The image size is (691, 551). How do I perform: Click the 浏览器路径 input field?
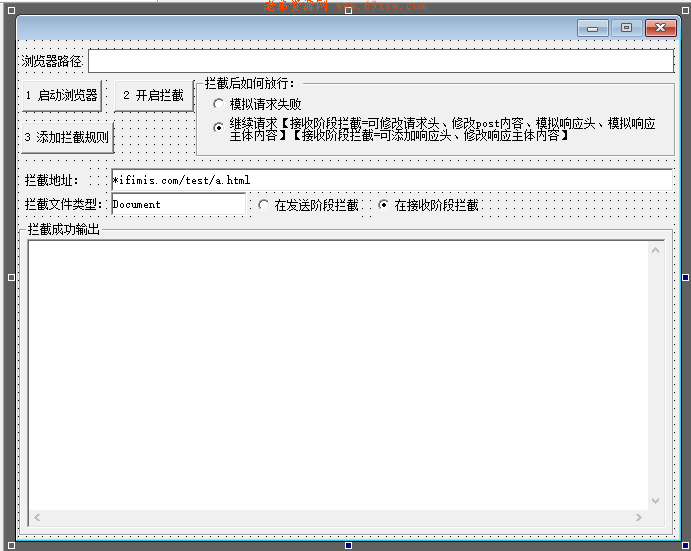(380, 62)
